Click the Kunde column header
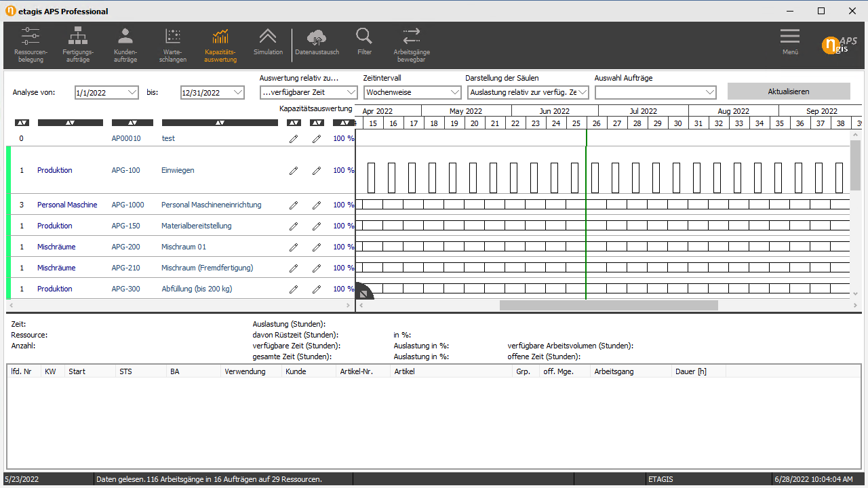Viewport: 868px width, 488px height. tap(309, 371)
